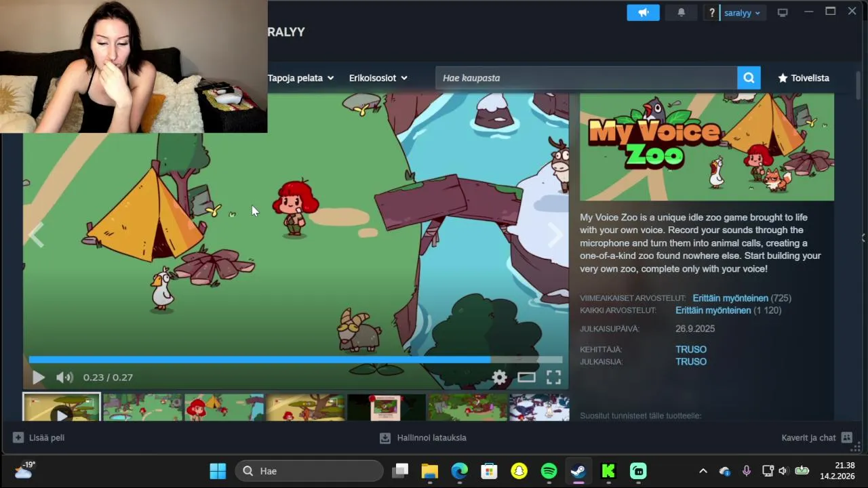Open the volume tray icon
Image resolution: width=868 pixels, height=488 pixels.
[x=783, y=471]
